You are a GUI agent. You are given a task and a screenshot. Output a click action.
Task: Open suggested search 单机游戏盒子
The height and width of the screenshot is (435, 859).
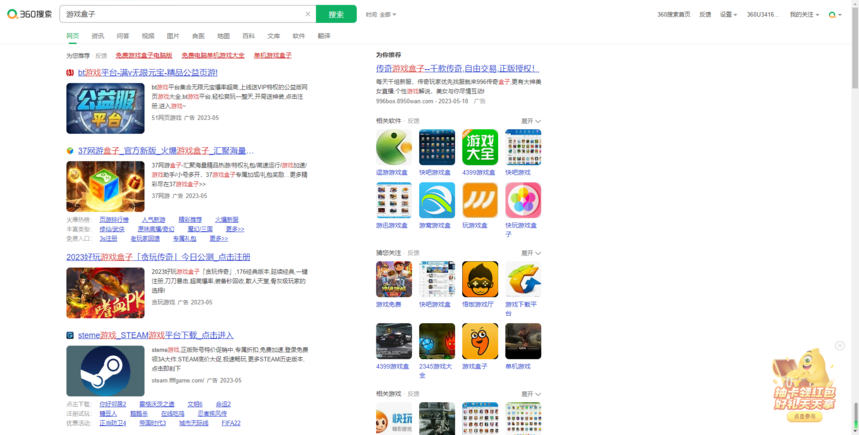click(272, 55)
